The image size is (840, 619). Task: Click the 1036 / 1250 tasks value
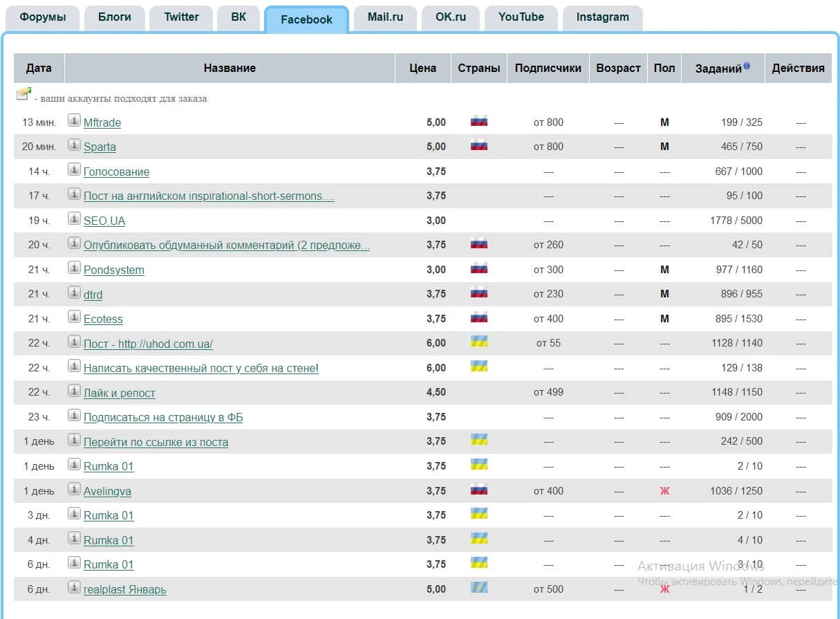pos(736,491)
